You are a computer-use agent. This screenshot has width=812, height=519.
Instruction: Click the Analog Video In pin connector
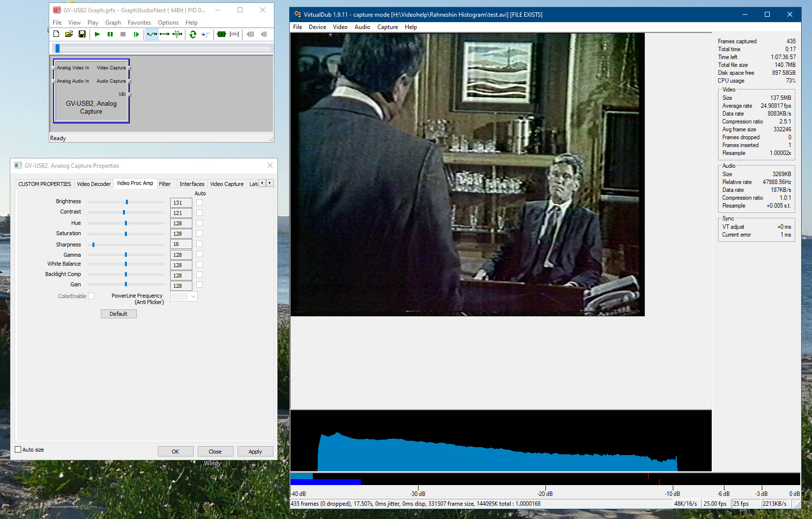click(54, 68)
